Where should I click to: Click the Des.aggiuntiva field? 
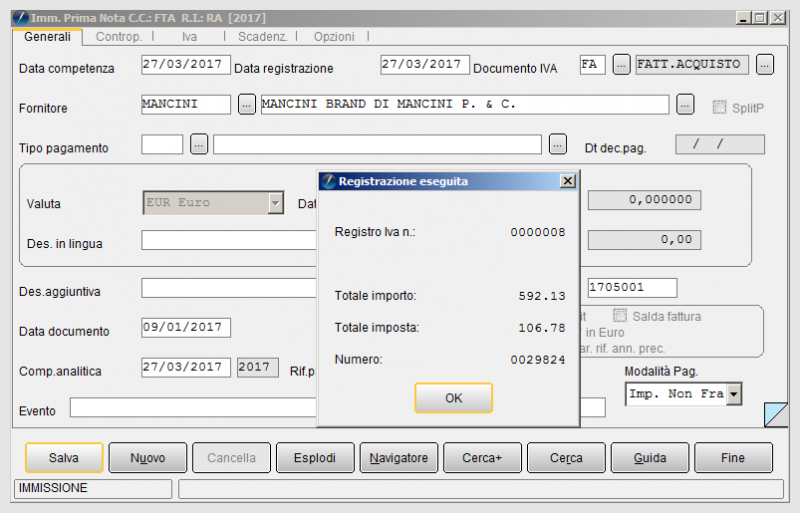229,288
